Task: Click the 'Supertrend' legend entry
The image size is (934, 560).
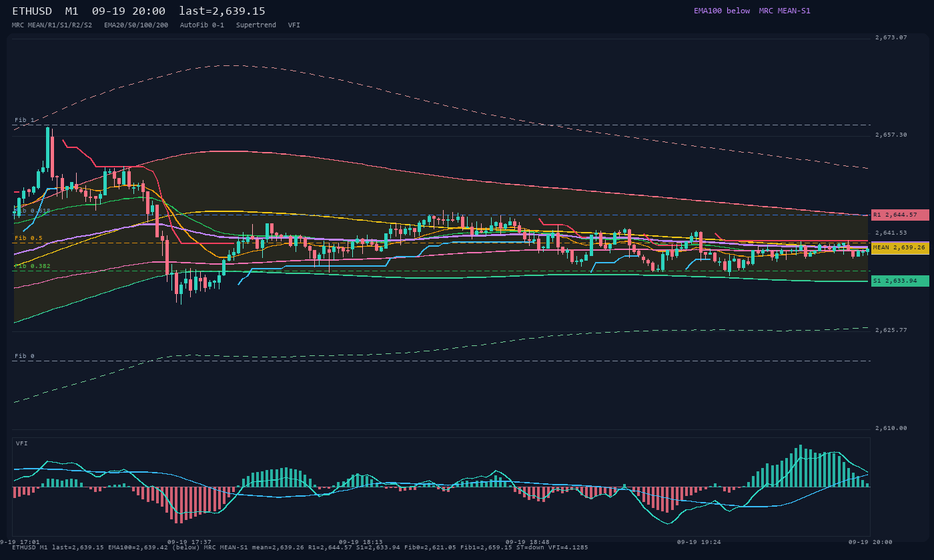Action: tap(256, 25)
